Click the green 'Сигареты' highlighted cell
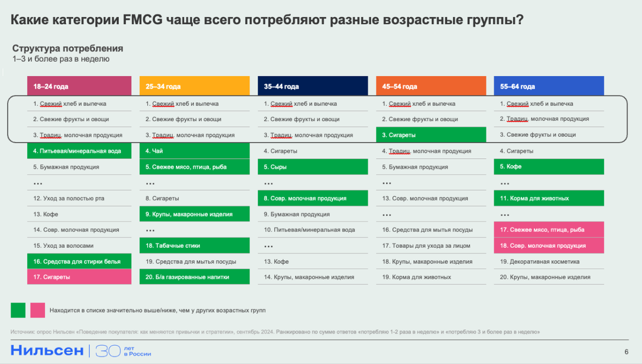642x364 pixels. click(x=431, y=135)
